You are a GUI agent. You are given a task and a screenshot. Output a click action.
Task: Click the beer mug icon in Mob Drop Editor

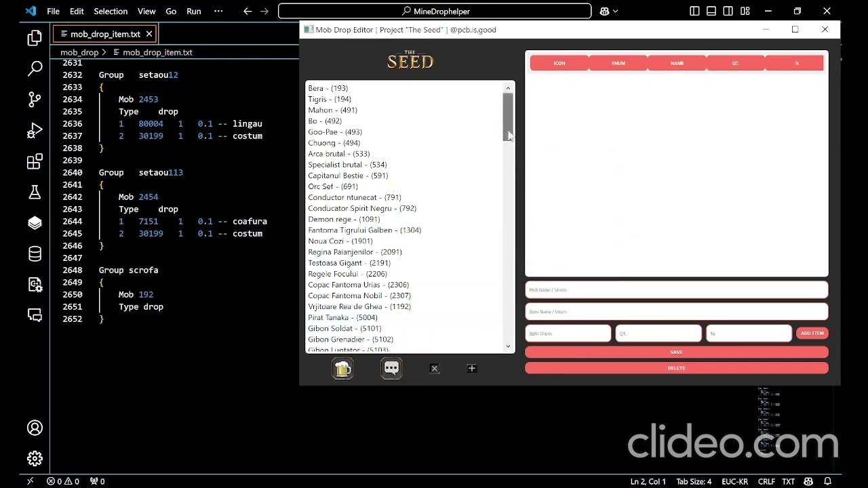pyautogui.click(x=342, y=368)
